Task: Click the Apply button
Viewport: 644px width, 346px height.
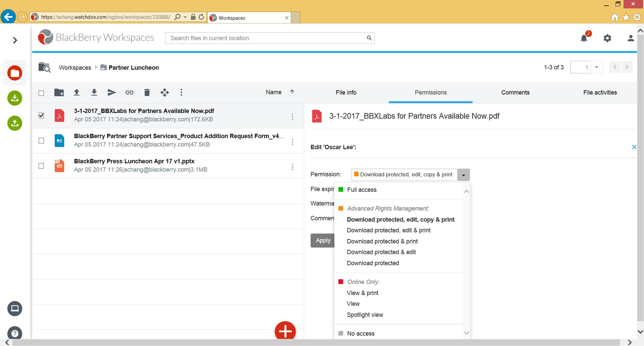Action: [x=323, y=240]
